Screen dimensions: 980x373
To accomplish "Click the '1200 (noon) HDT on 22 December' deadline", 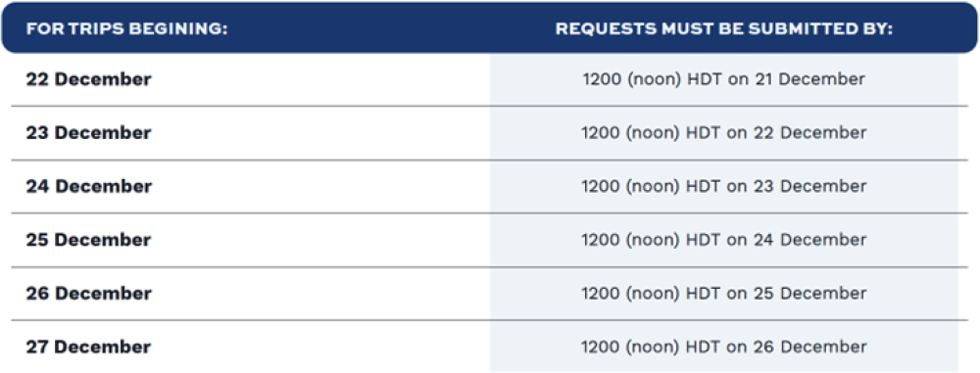I will (724, 133).
